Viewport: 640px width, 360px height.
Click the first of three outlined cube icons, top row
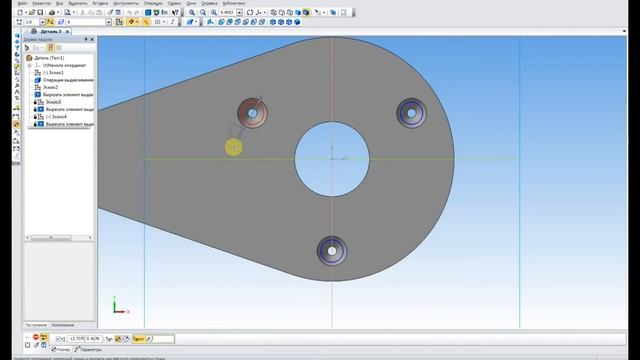coord(273,13)
